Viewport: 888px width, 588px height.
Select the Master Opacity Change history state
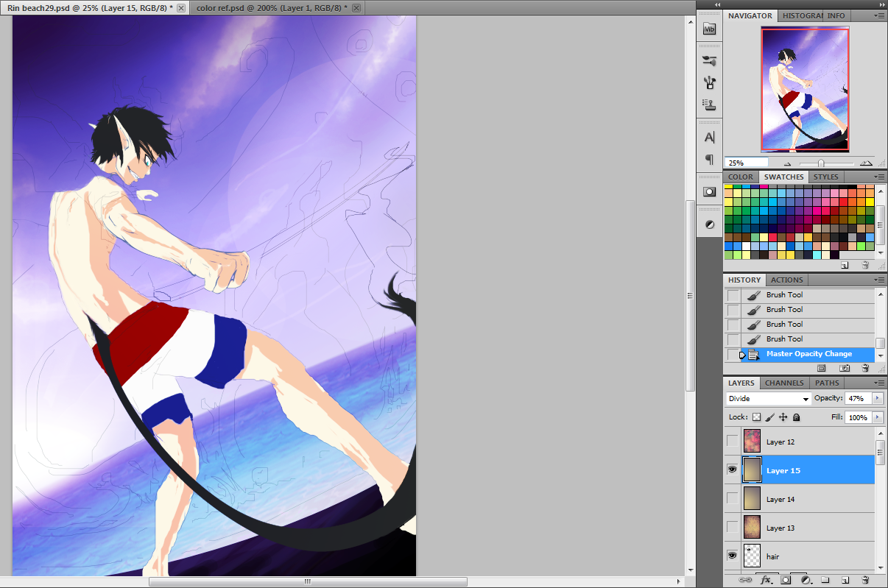point(808,354)
